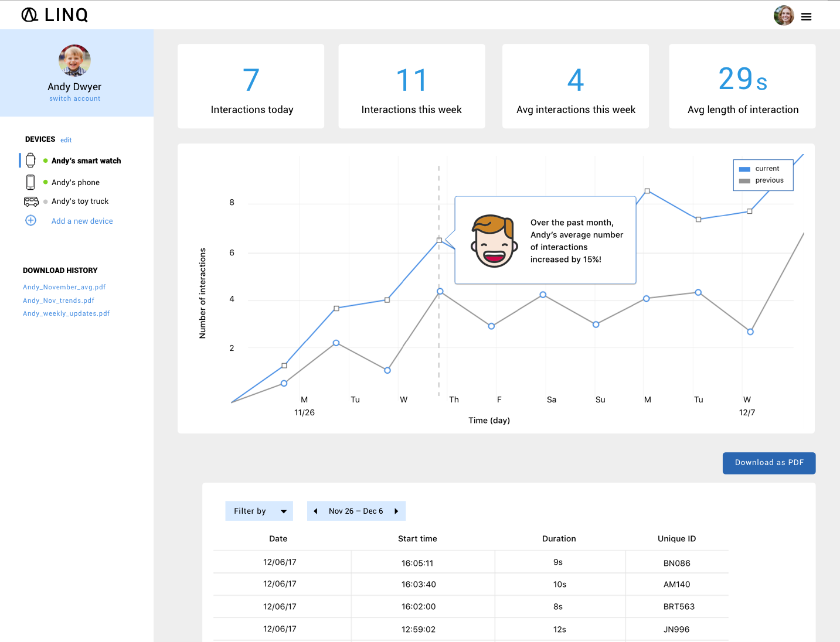Click the Duration column header
This screenshot has height=642, width=840.
(x=559, y=539)
